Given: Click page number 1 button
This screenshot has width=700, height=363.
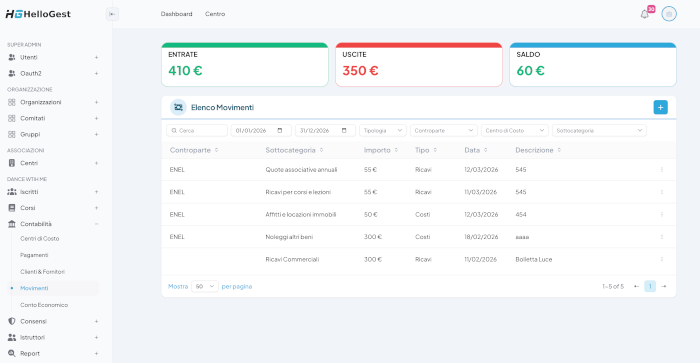Looking at the screenshot, I should pyautogui.click(x=650, y=286).
